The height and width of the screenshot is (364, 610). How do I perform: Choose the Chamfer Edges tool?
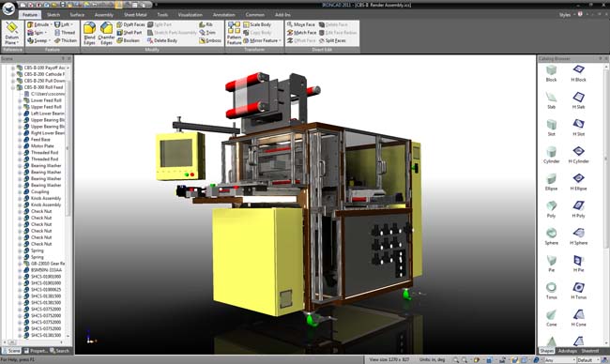(x=106, y=34)
